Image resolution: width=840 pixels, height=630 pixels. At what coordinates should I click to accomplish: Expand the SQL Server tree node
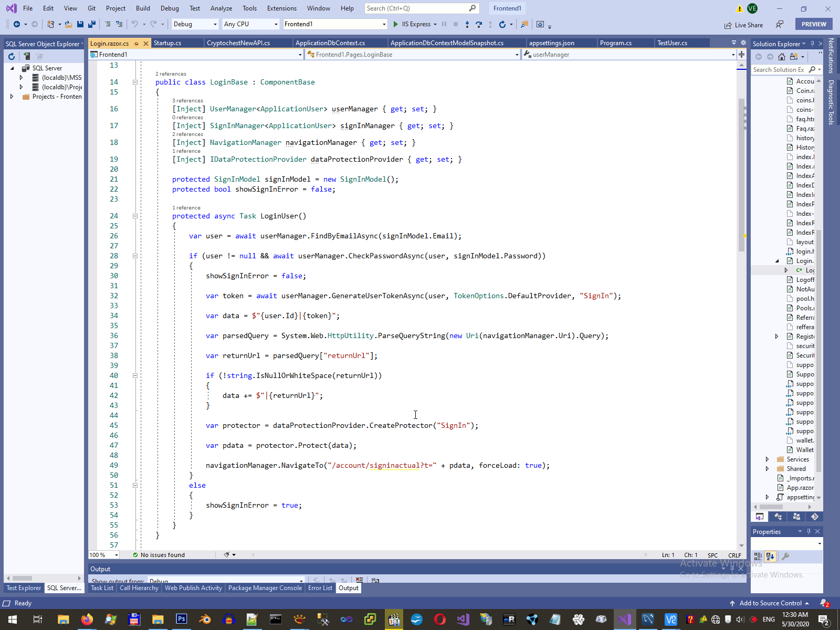pyautogui.click(x=12, y=68)
